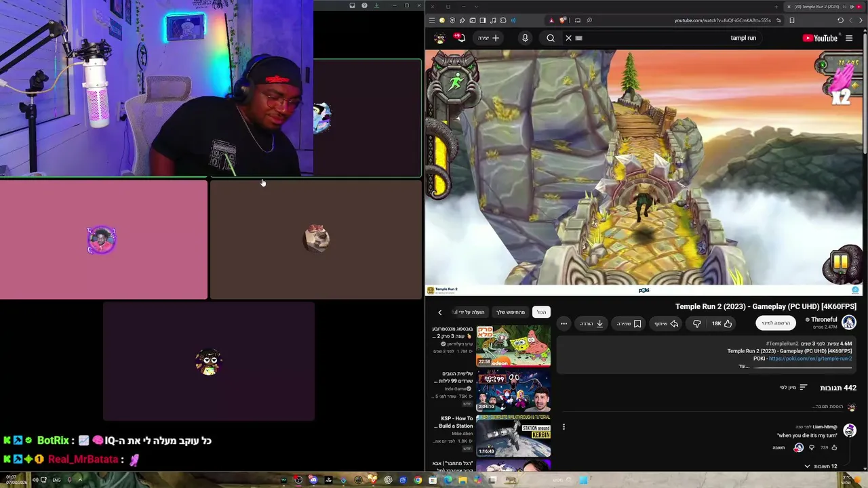
Task: Open the KSP space station video thumbnail
Action: click(x=513, y=436)
